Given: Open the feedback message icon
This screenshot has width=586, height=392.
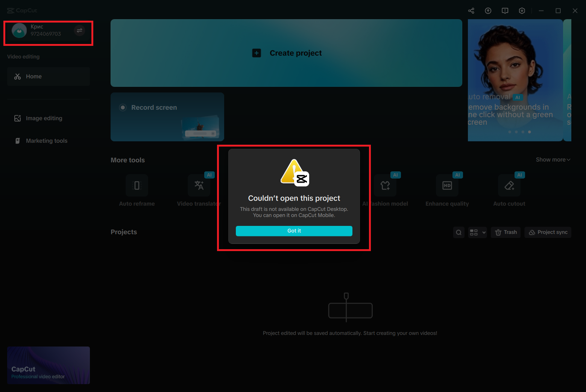Looking at the screenshot, I should [x=505, y=11].
